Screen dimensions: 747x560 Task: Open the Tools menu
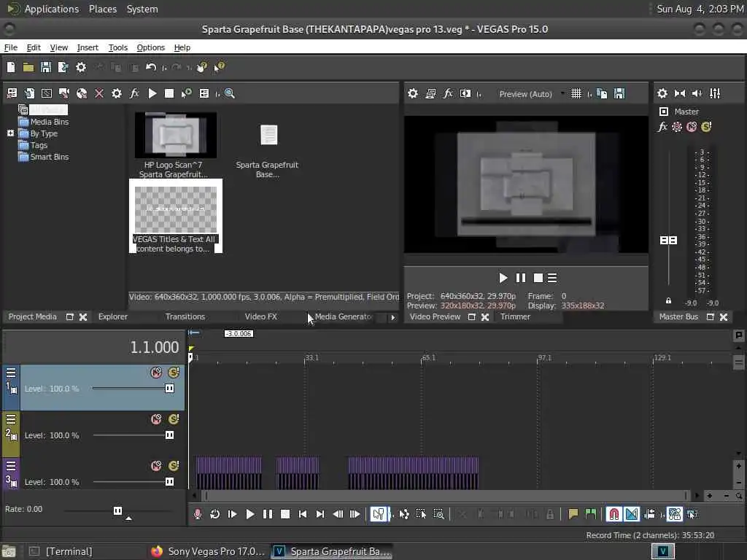tap(117, 47)
